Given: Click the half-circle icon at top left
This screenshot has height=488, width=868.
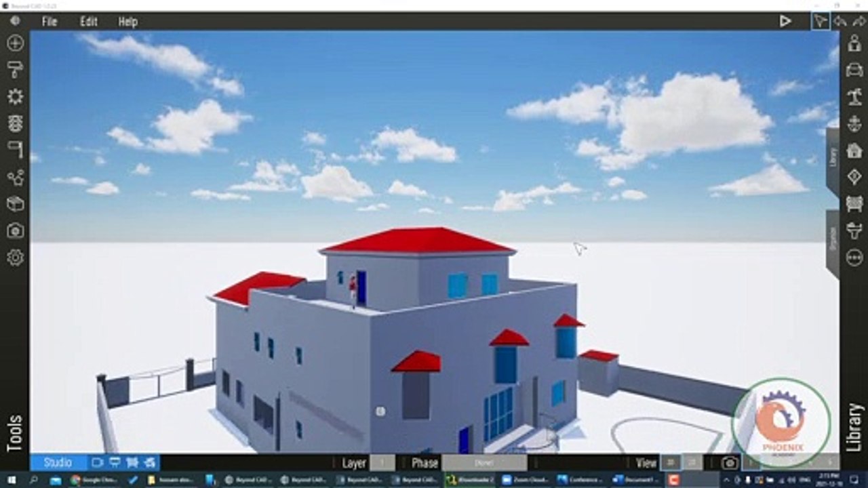Looking at the screenshot, I should tap(15, 21).
